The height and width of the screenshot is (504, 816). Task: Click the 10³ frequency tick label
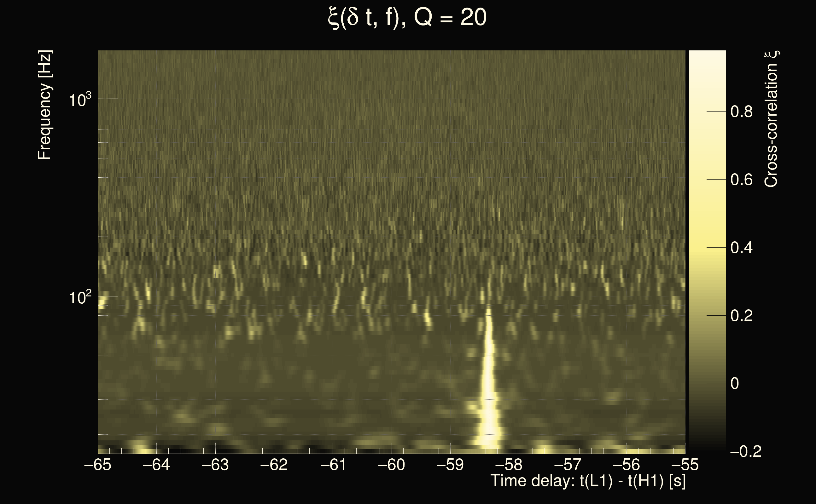coord(80,99)
